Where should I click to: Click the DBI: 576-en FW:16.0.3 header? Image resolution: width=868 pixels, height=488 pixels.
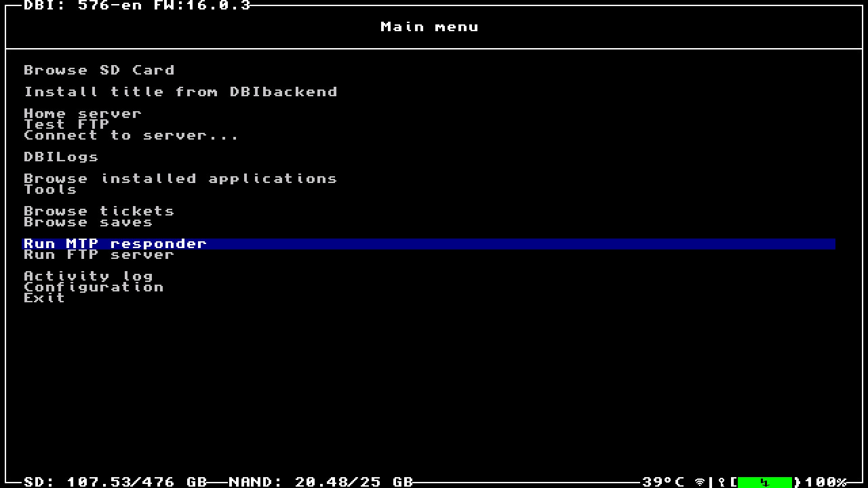(x=137, y=5)
